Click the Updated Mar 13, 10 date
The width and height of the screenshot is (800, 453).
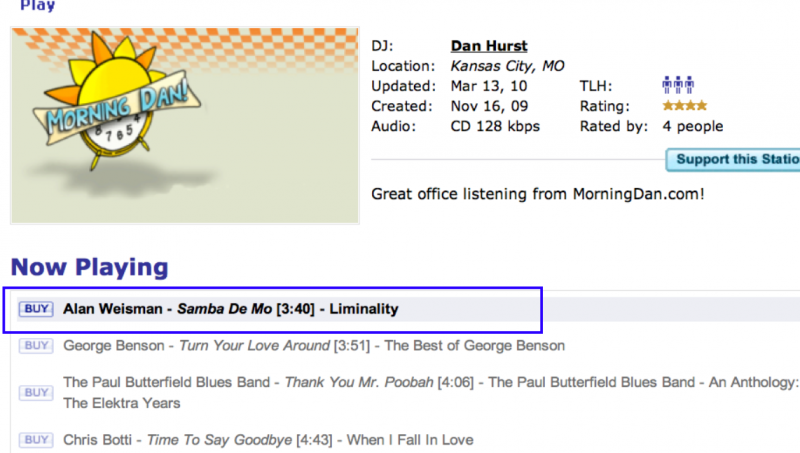coord(484,86)
